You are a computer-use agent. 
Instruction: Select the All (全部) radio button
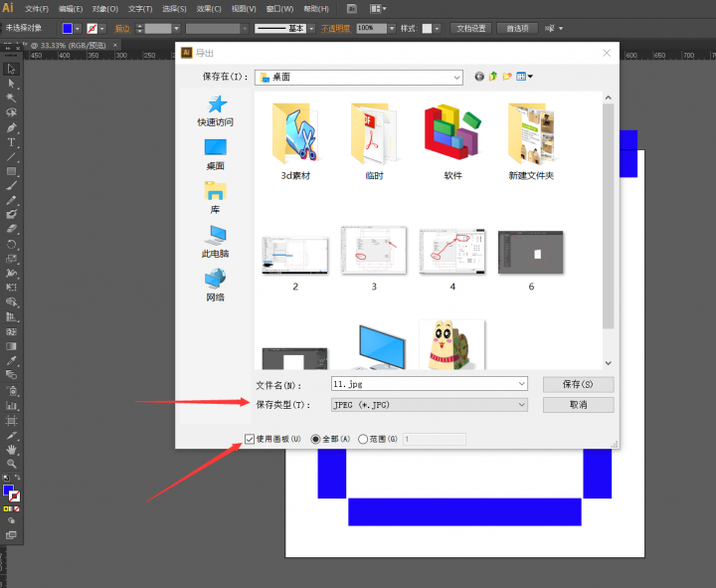coord(316,439)
